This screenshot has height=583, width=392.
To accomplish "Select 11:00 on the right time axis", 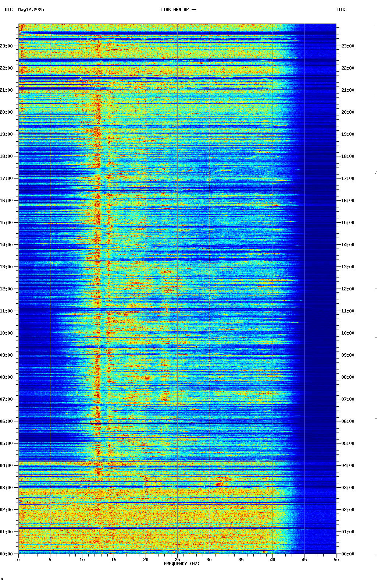I will click(348, 311).
